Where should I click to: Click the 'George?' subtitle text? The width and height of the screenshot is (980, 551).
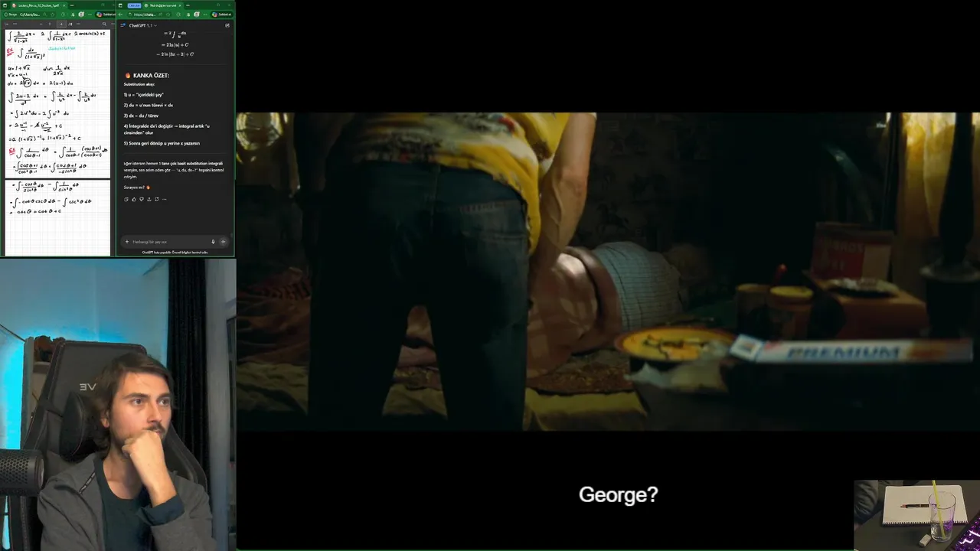click(x=619, y=495)
